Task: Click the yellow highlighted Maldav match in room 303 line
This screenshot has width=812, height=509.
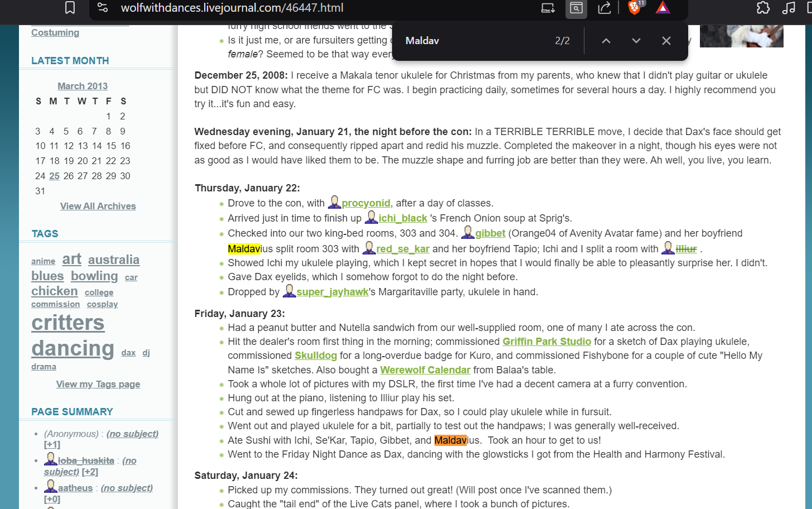Action: point(244,249)
